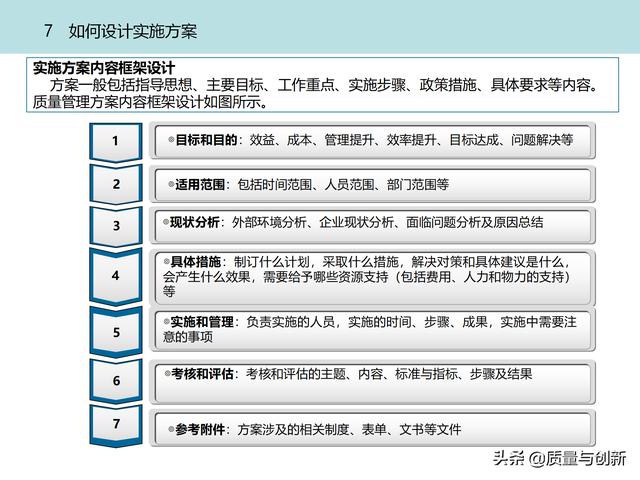Select the heading 实施方案内容框架设计
The height and width of the screenshot is (480, 640).
click(104, 67)
